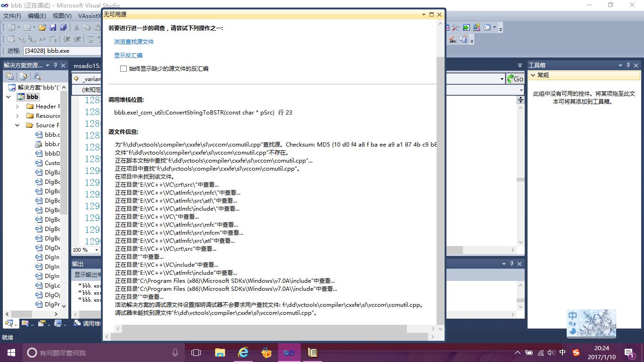Pin the Output panel
The image size is (644, 362).
tap(512, 264)
